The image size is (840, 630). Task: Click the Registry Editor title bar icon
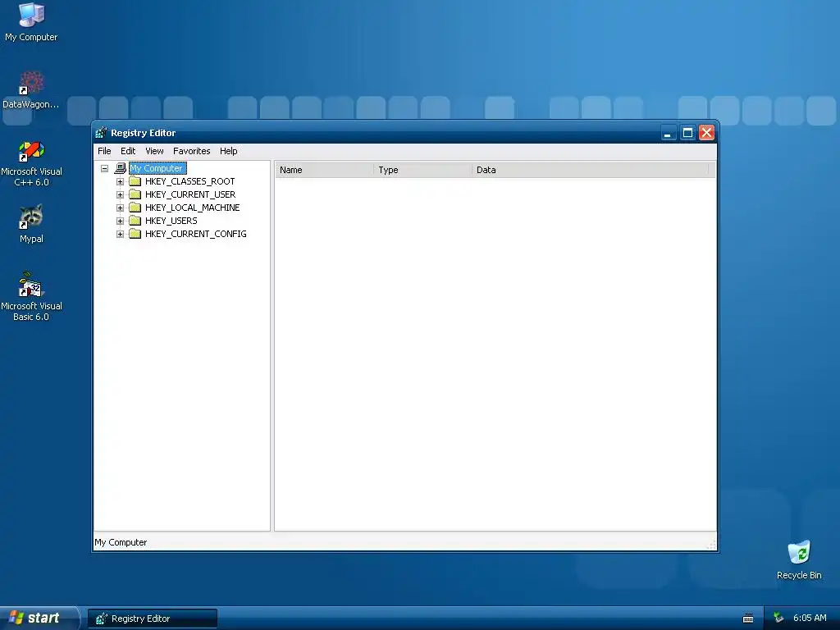101,133
